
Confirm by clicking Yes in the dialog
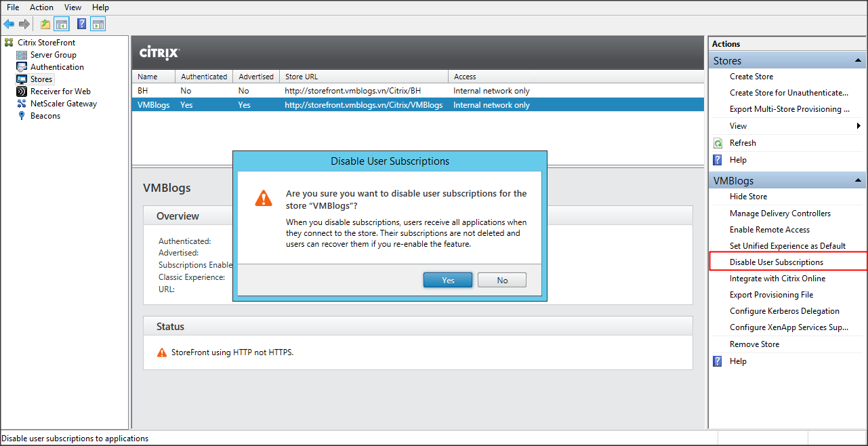click(x=448, y=280)
